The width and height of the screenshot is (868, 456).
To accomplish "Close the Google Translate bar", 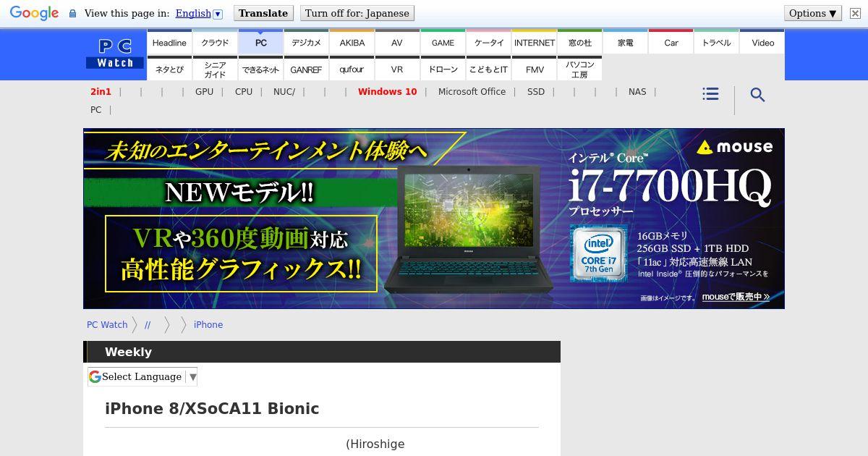I will click(x=855, y=13).
